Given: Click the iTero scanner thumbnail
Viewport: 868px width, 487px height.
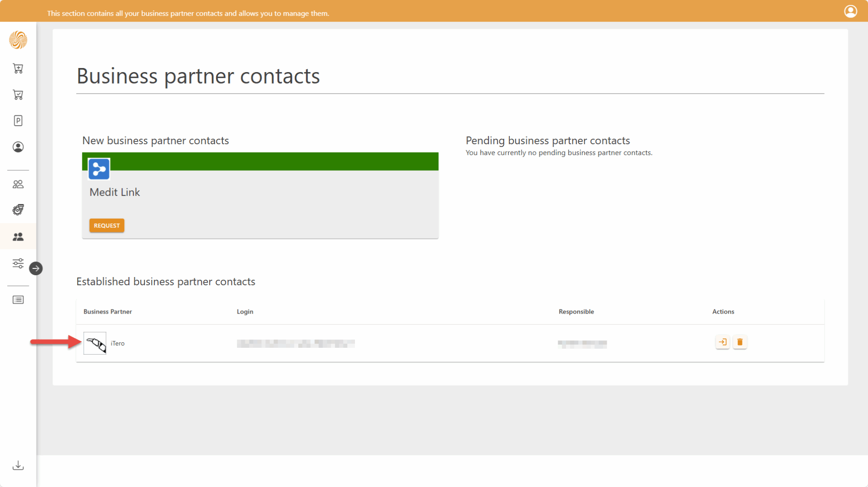Looking at the screenshot, I should 95,343.
